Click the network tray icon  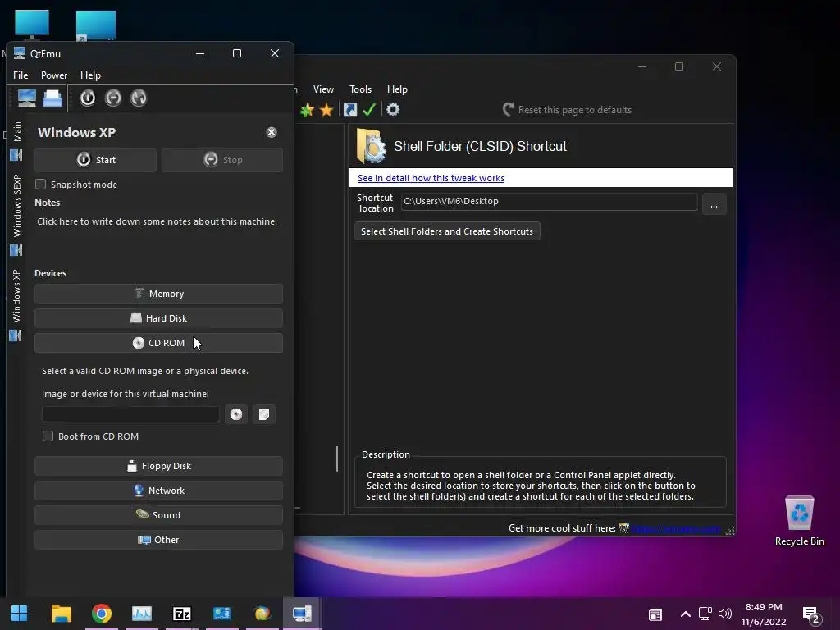pos(705,614)
